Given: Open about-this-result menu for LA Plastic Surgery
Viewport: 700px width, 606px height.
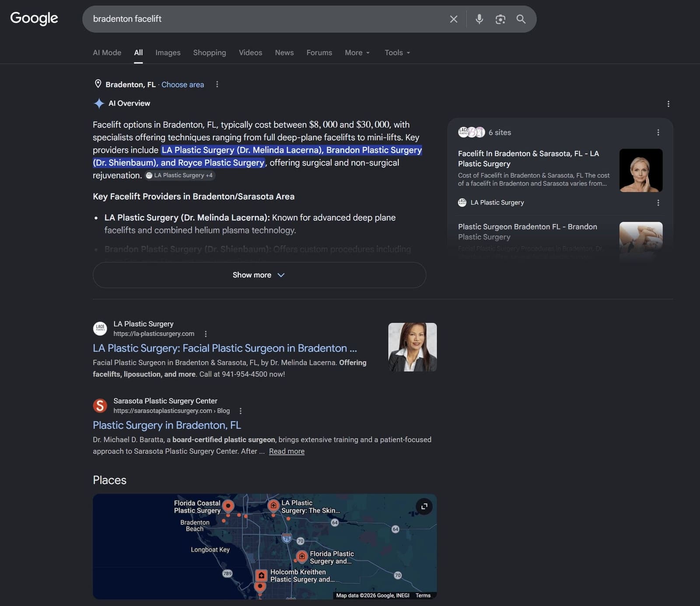Looking at the screenshot, I should click(x=206, y=334).
